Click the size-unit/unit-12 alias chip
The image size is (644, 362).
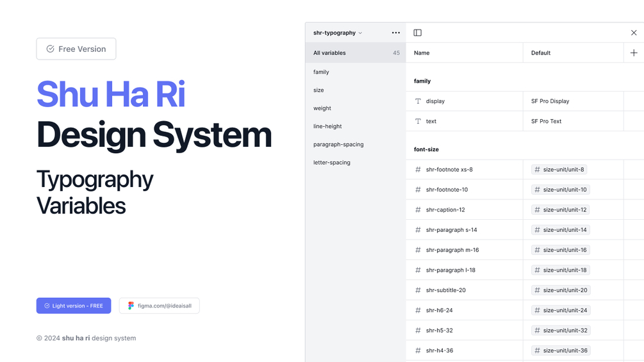tap(561, 210)
